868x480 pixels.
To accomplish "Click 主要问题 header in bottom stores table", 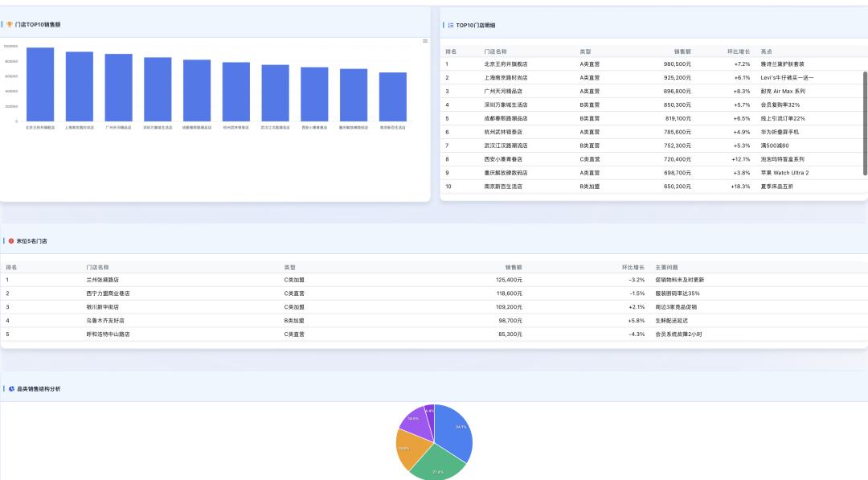I will pos(666,267).
